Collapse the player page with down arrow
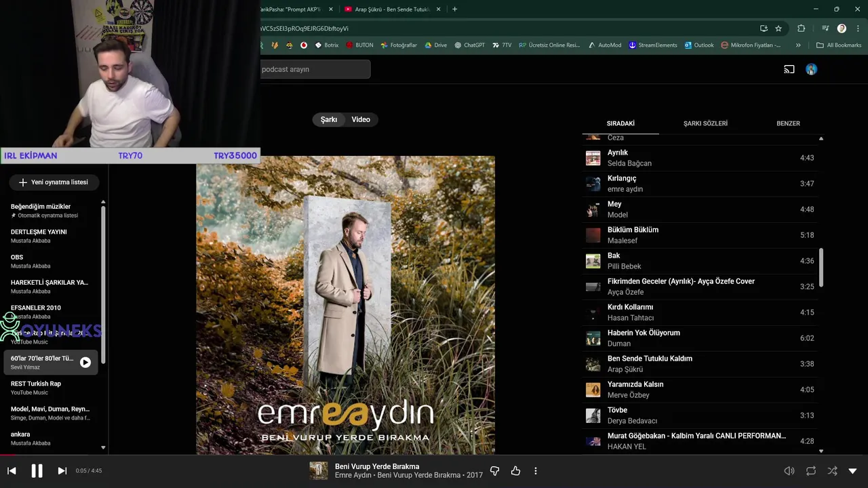 852,470
